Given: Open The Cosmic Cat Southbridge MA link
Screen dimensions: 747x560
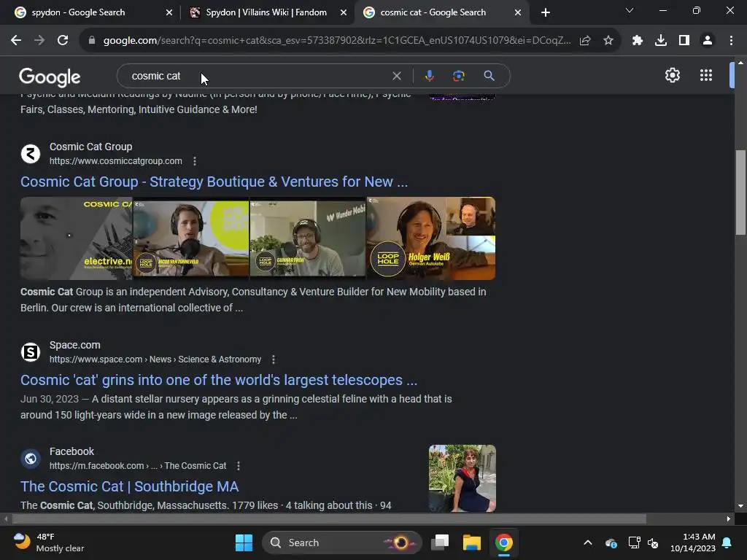Looking at the screenshot, I should click(x=130, y=486).
